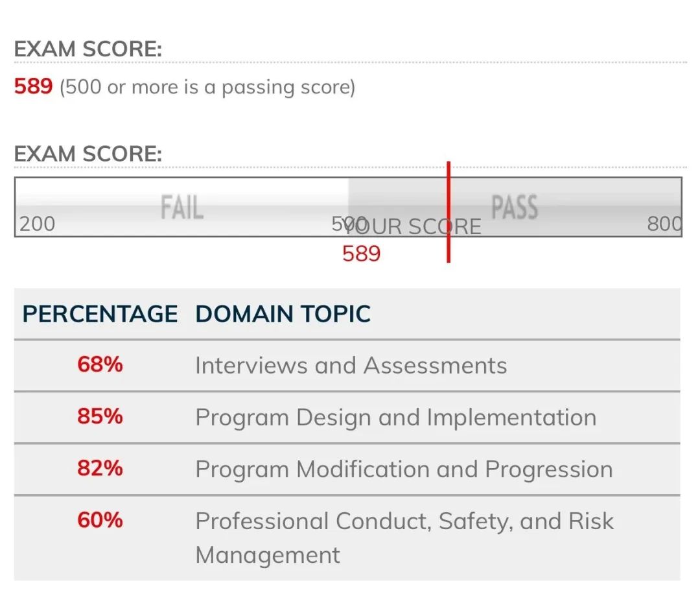Click the 82% percentage value
This screenshot has height=594, width=700.
(x=100, y=468)
